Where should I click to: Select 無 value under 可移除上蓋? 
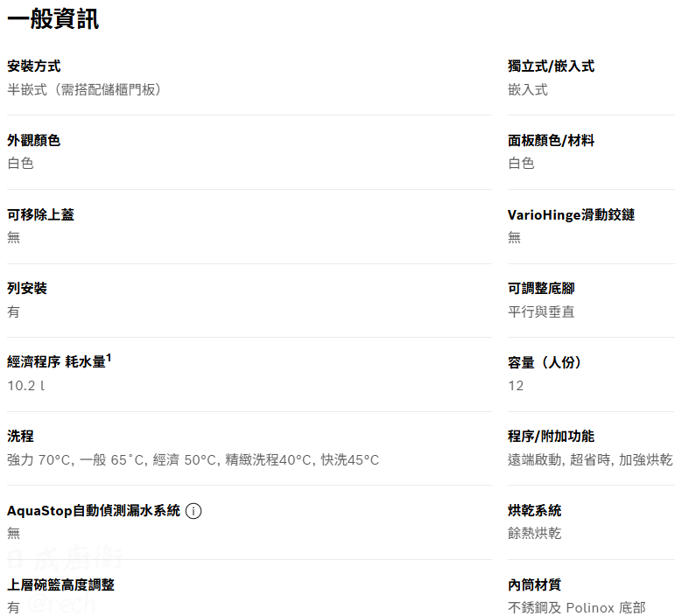(x=14, y=237)
